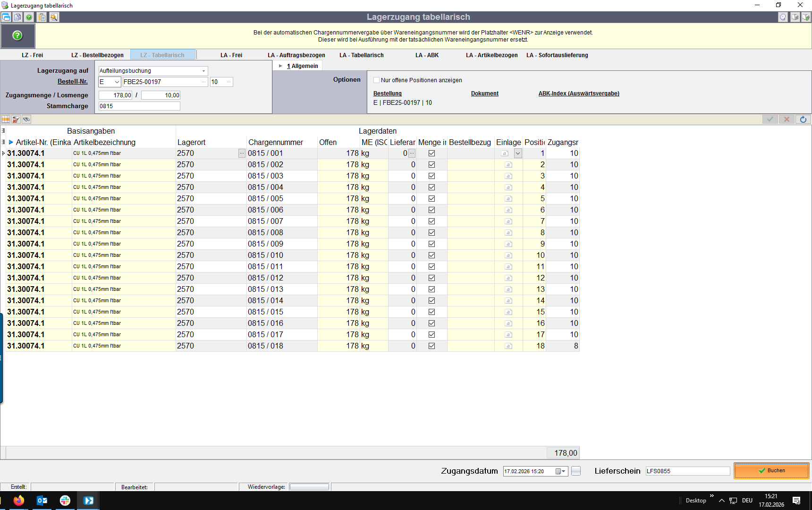Image resolution: width=812 pixels, height=510 pixels.
Task: Open the Zugangsdatum calendar dropdown
Action: pos(560,471)
